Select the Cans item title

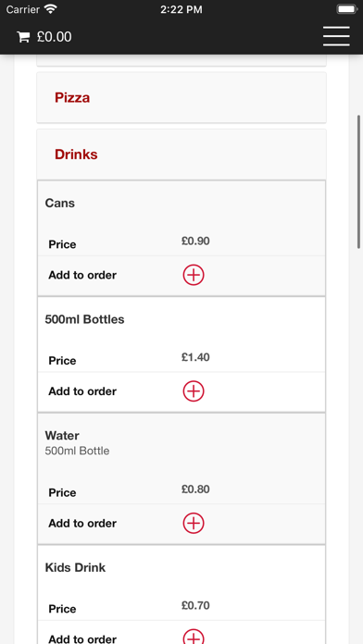[60, 203]
